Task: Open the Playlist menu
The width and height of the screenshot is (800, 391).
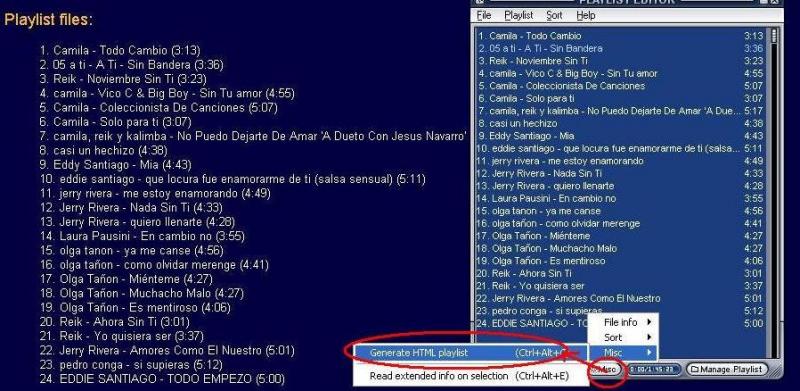Action: pos(519,15)
